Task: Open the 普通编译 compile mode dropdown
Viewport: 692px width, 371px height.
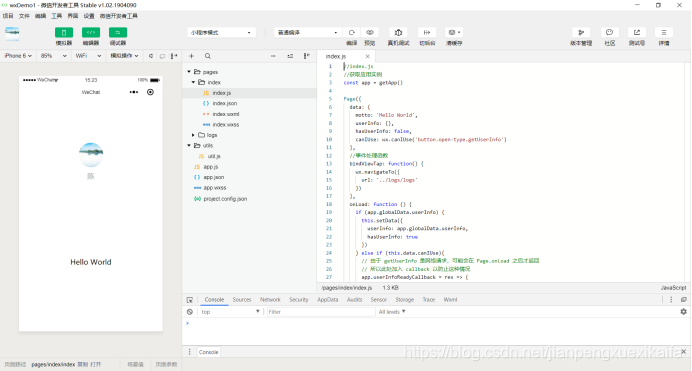Action: click(x=308, y=33)
